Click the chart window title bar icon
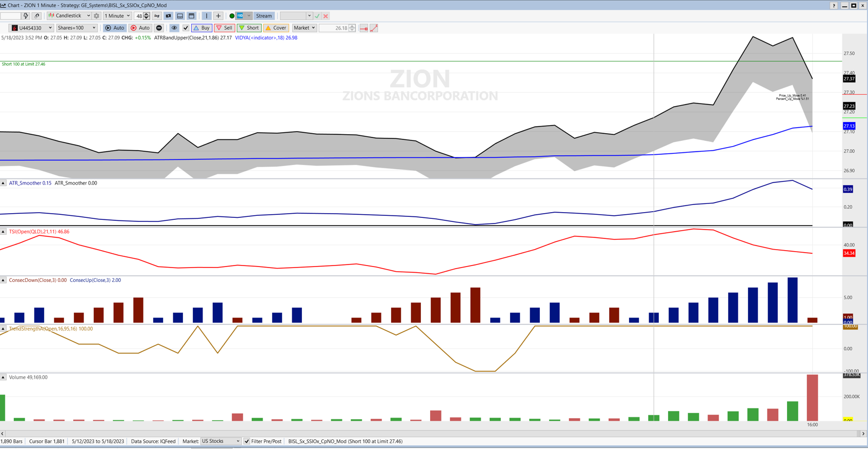 3,5
